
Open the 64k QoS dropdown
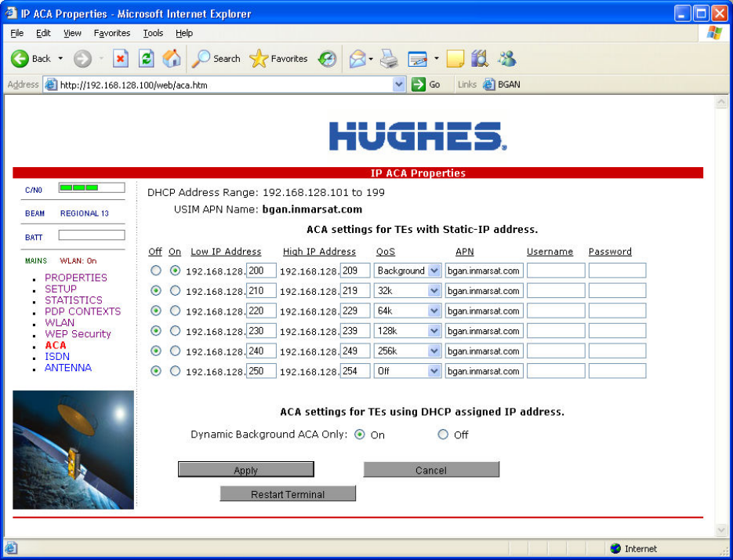(434, 311)
